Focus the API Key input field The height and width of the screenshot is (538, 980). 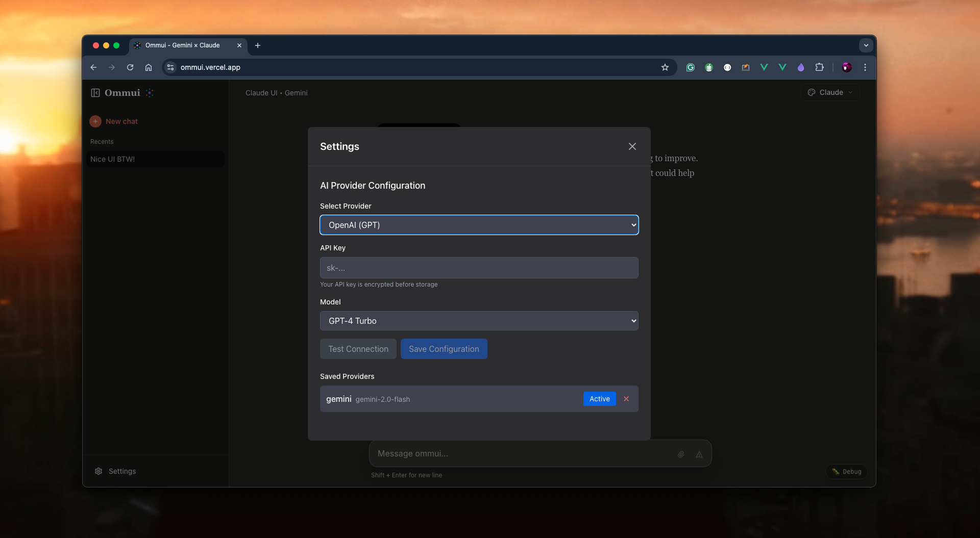[x=479, y=268]
